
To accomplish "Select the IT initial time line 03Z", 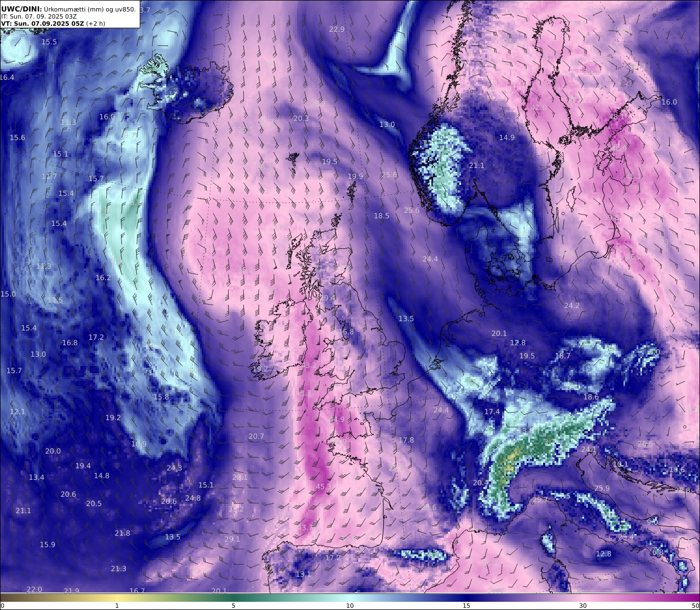I will (39, 16).
